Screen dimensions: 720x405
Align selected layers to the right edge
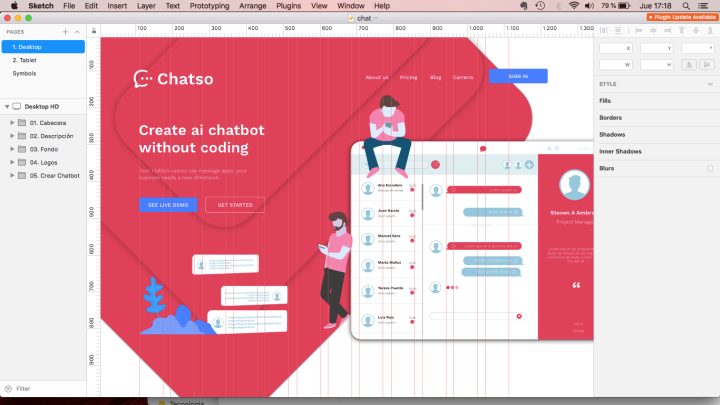667,30
